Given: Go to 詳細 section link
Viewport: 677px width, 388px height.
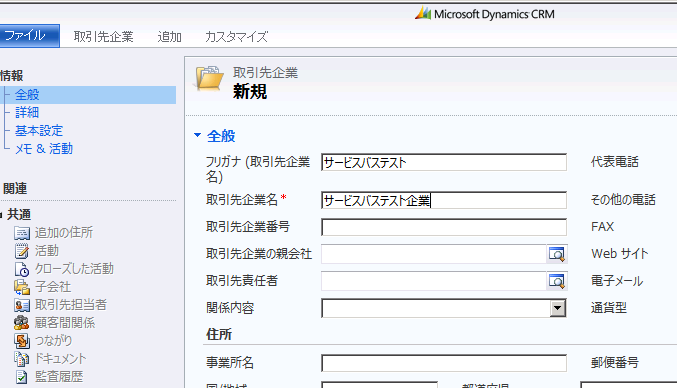Looking at the screenshot, I should pyautogui.click(x=27, y=113).
